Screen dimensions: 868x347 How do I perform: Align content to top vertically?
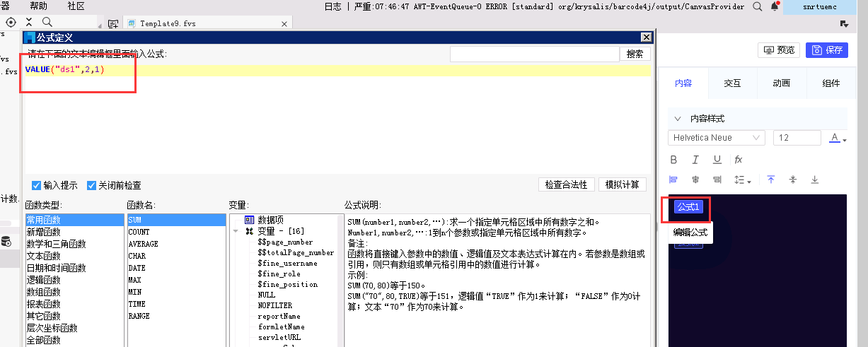pyautogui.click(x=771, y=180)
